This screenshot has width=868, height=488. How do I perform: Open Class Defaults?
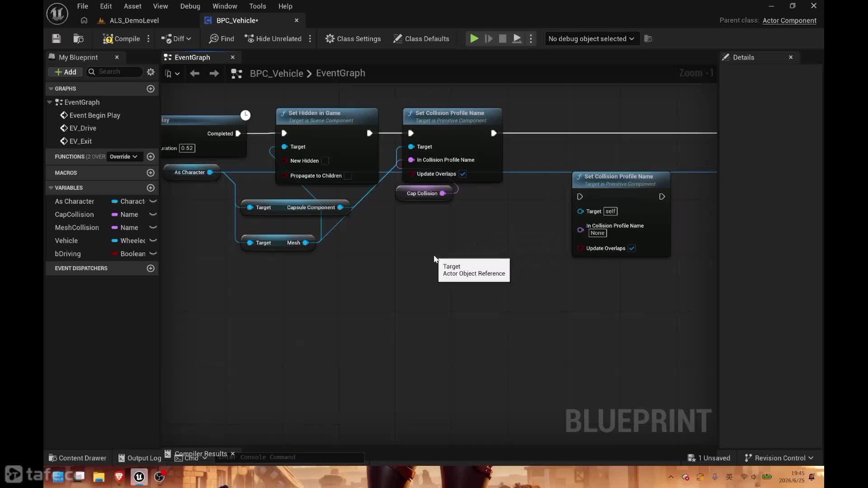pyautogui.click(x=421, y=39)
